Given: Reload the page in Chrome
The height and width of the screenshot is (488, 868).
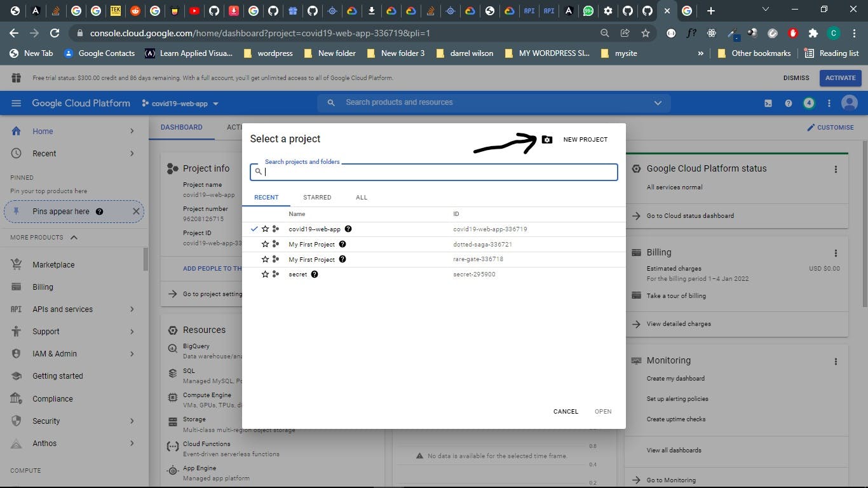Looking at the screenshot, I should point(55,33).
